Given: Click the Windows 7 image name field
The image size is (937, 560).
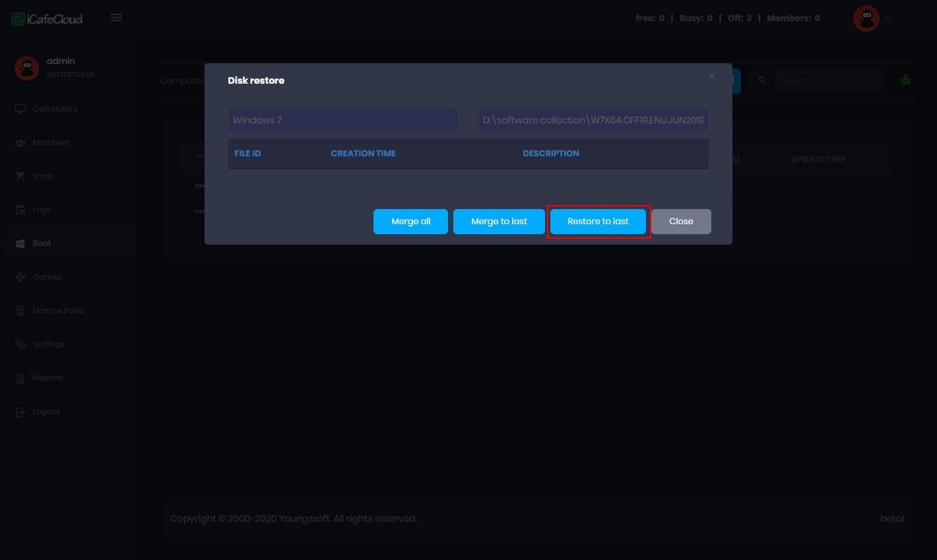Looking at the screenshot, I should [x=343, y=120].
